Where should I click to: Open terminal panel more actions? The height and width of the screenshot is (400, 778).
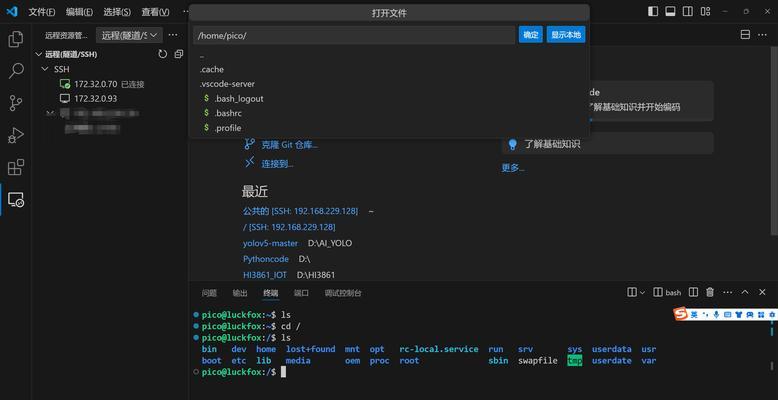pos(727,292)
